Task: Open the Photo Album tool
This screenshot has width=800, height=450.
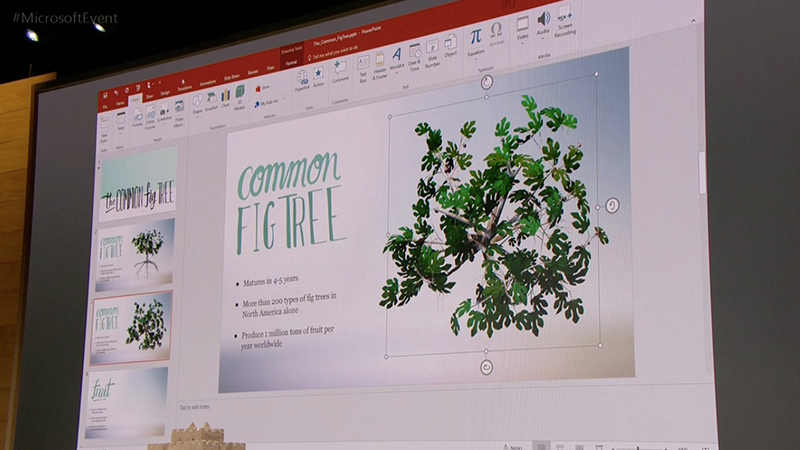Action: click(x=179, y=113)
